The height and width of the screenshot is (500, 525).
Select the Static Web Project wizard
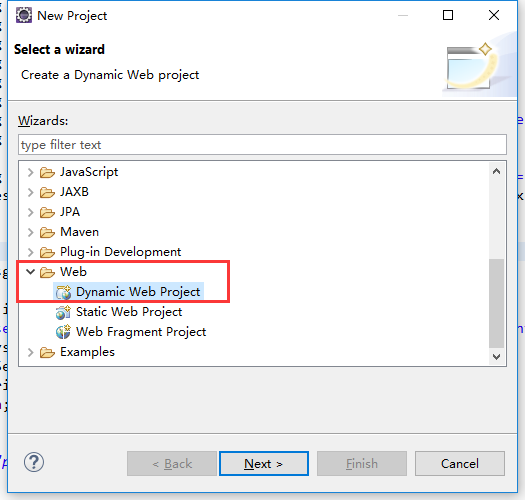[x=129, y=312]
